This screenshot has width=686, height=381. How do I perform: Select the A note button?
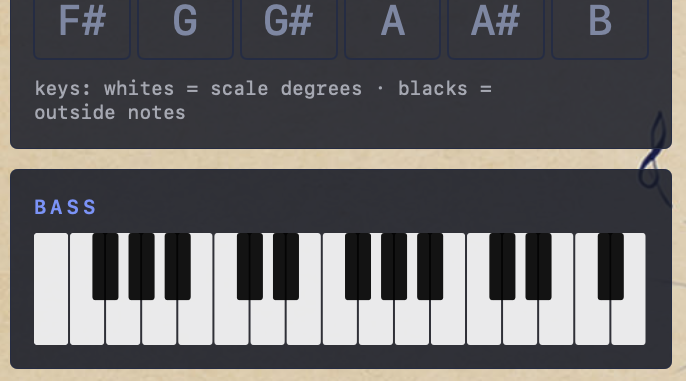coord(392,27)
